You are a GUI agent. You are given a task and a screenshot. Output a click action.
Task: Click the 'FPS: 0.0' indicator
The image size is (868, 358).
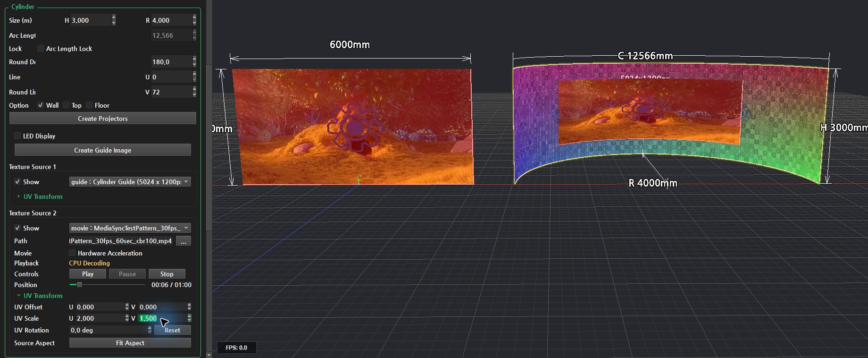click(x=236, y=348)
